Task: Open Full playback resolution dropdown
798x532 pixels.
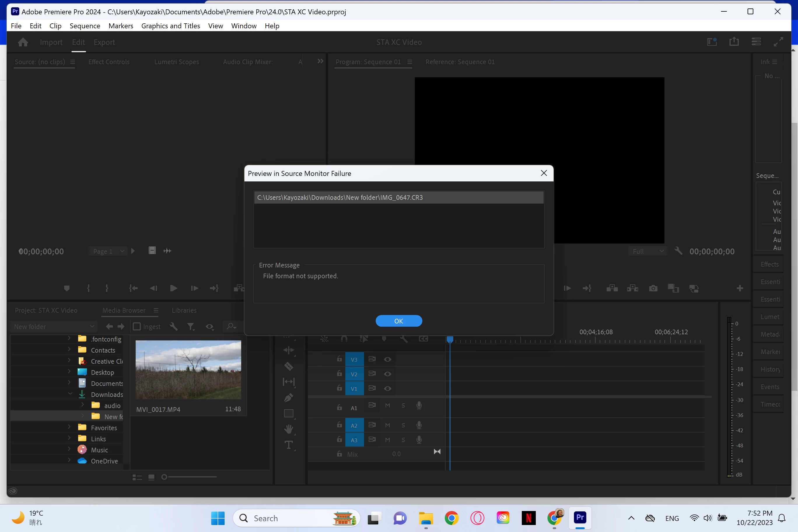Action: tap(647, 251)
